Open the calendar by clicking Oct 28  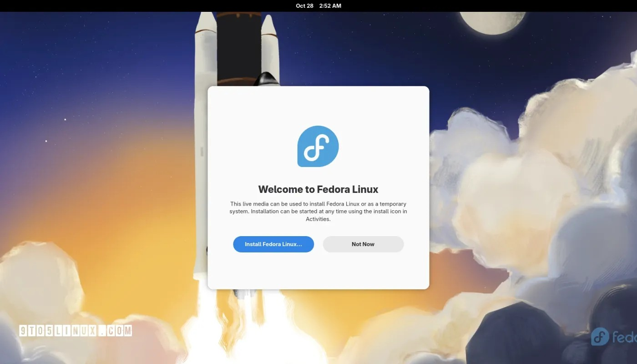[x=304, y=5]
